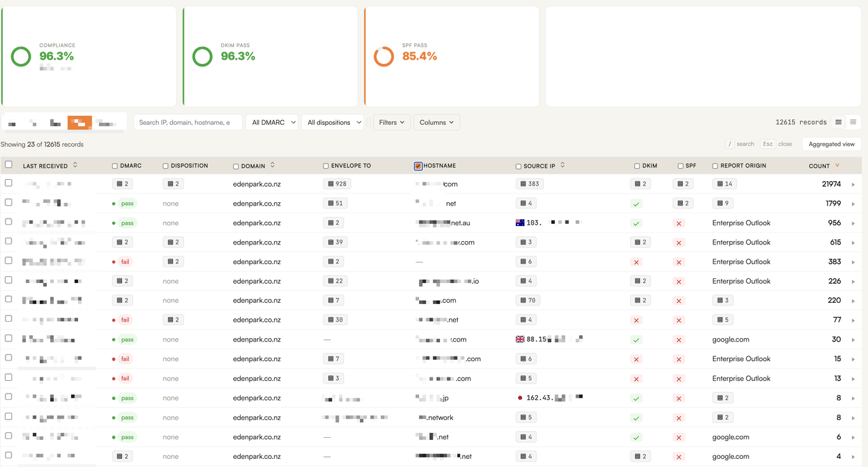The image size is (868, 467).
Task: Open the Filters dropdown
Action: 392,122
